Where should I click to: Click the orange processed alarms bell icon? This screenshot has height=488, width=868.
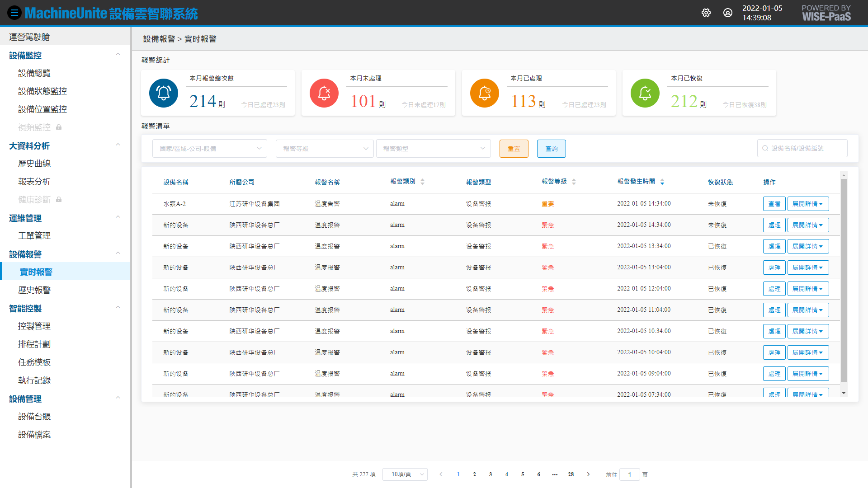point(485,93)
